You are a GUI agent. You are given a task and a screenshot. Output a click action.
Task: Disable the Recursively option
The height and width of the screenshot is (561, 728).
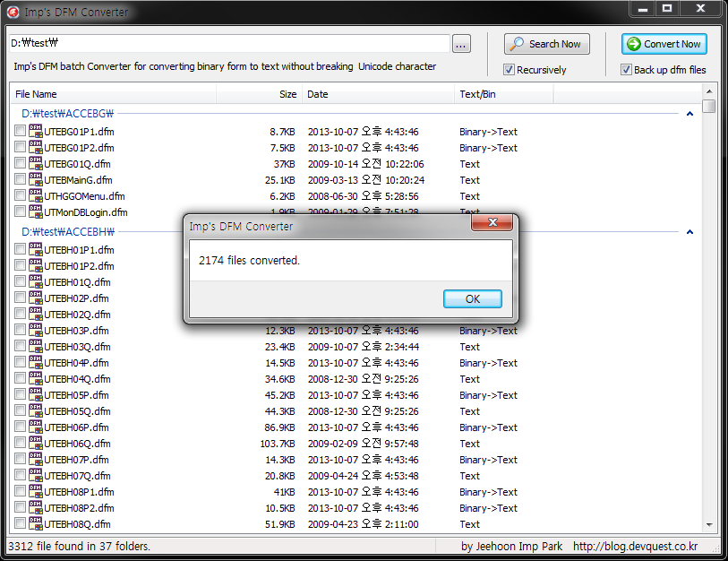[x=509, y=69]
